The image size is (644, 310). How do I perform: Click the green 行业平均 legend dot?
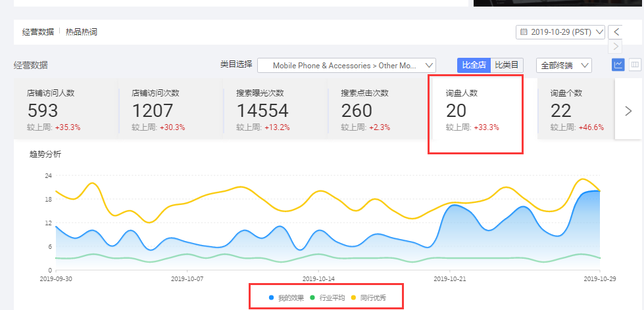click(x=313, y=298)
